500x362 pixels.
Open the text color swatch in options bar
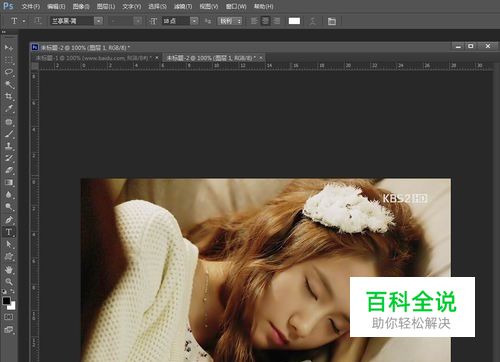click(x=294, y=21)
